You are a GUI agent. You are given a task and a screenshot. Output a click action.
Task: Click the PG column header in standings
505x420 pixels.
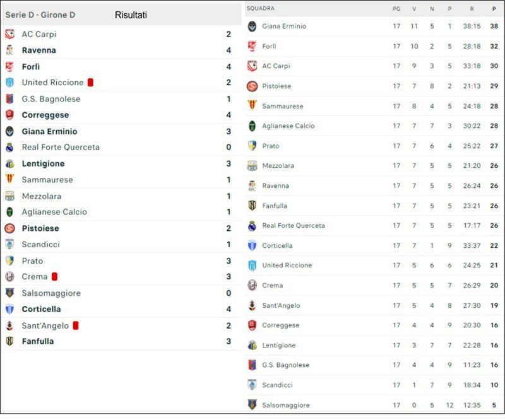[x=396, y=9]
